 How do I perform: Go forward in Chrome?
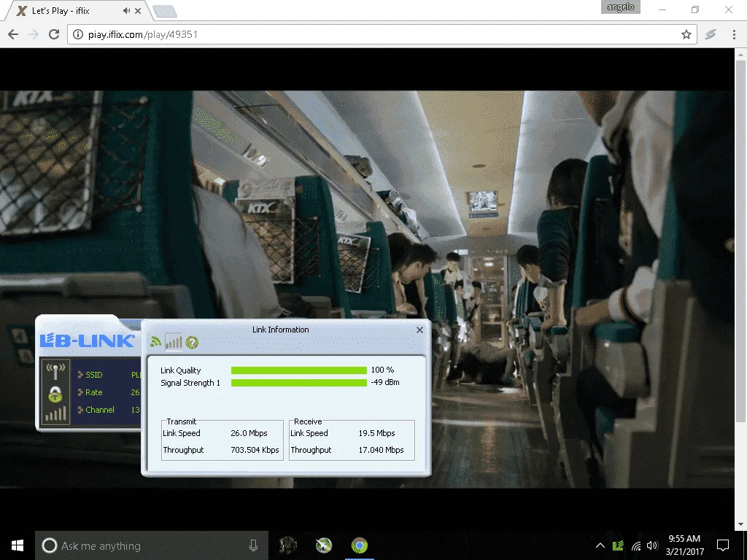point(34,34)
